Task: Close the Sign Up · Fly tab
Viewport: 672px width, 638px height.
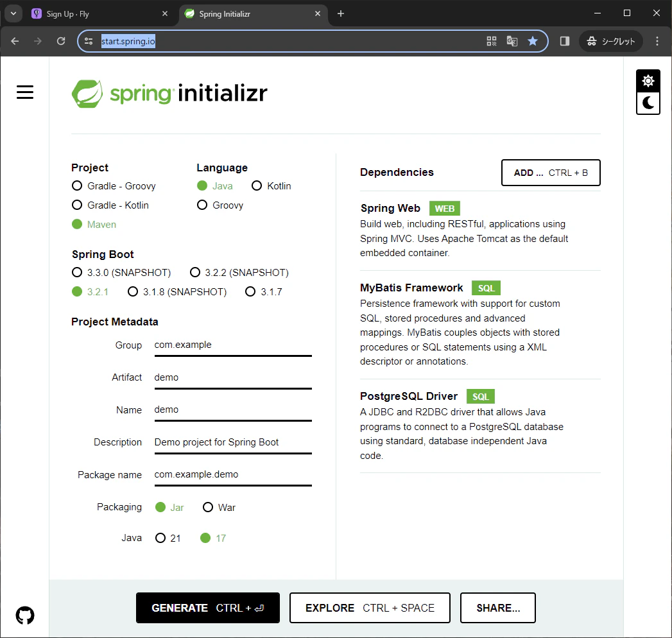Action: [165, 13]
